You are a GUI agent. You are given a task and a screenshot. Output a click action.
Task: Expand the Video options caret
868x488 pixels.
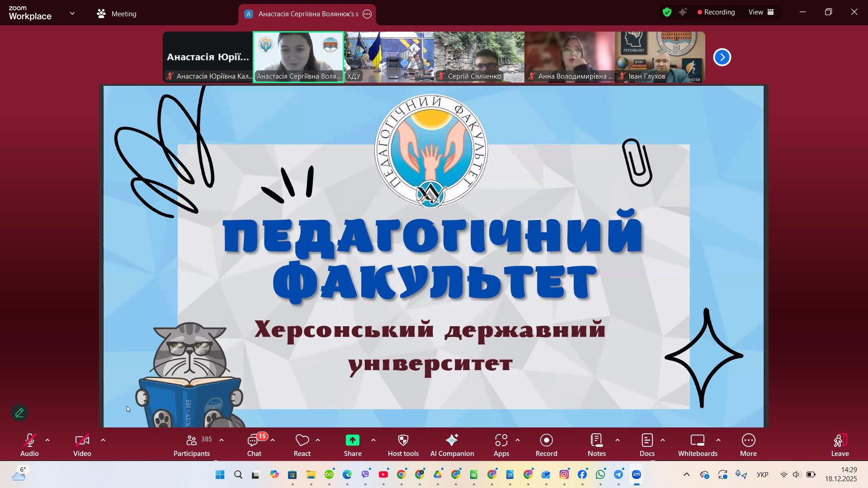[x=103, y=440]
